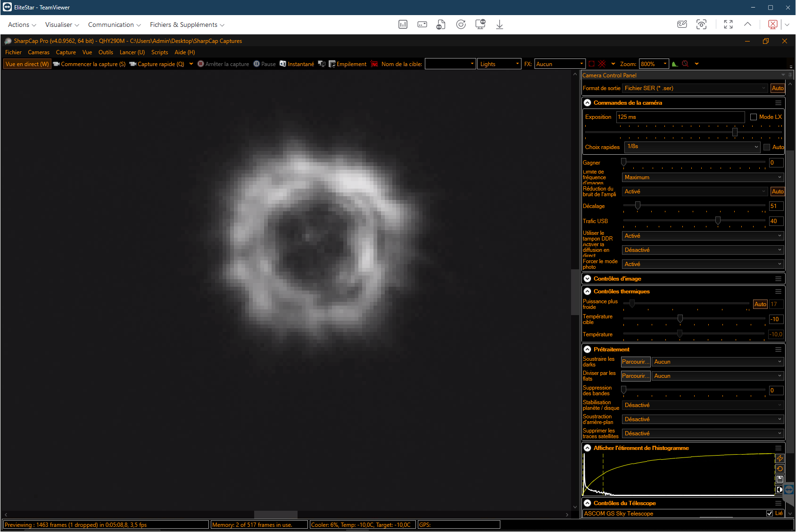Click the Trafic USB slider handle
The image size is (796, 532).
(718, 221)
